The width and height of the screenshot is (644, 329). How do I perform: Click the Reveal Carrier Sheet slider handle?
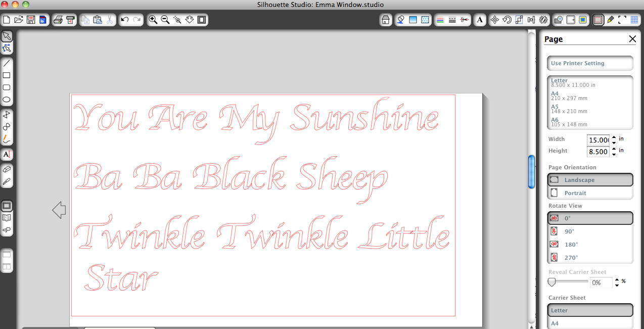551,282
